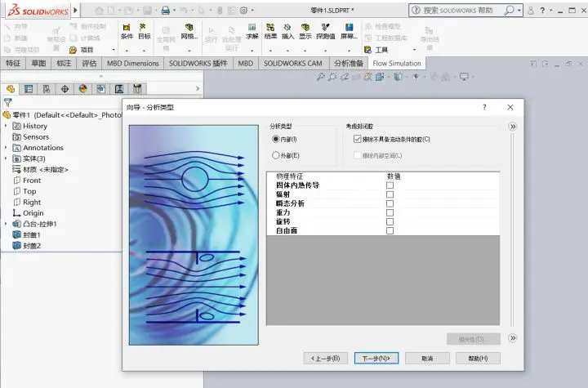Select the Front plane in tree
The width and height of the screenshot is (588, 388).
(x=27, y=181)
